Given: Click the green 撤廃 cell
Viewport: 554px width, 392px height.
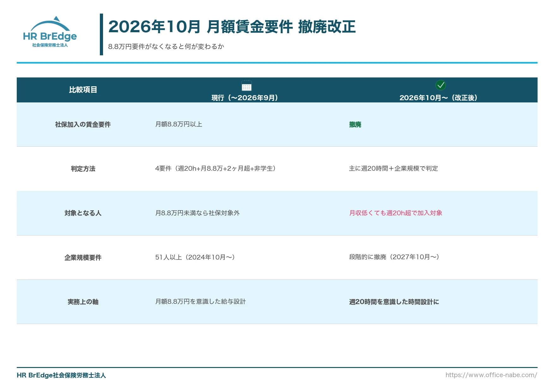Looking at the screenshot, I should pos(355,125).
